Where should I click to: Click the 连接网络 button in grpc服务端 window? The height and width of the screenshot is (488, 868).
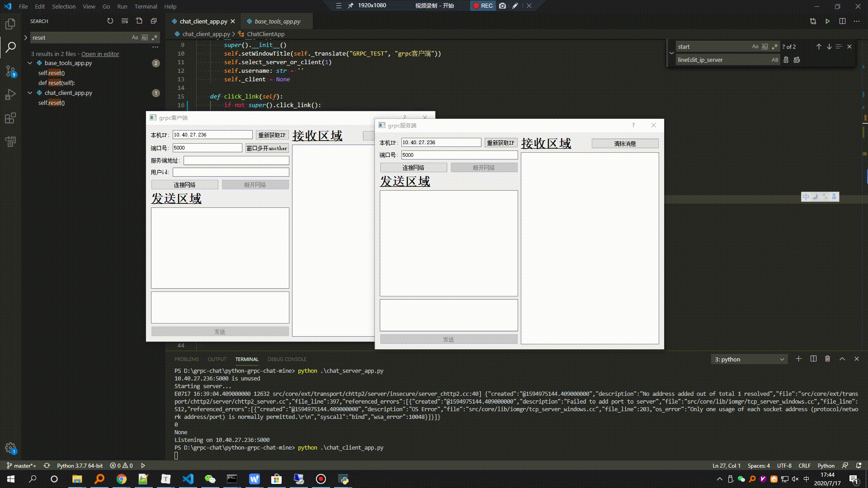click(413, 167)
